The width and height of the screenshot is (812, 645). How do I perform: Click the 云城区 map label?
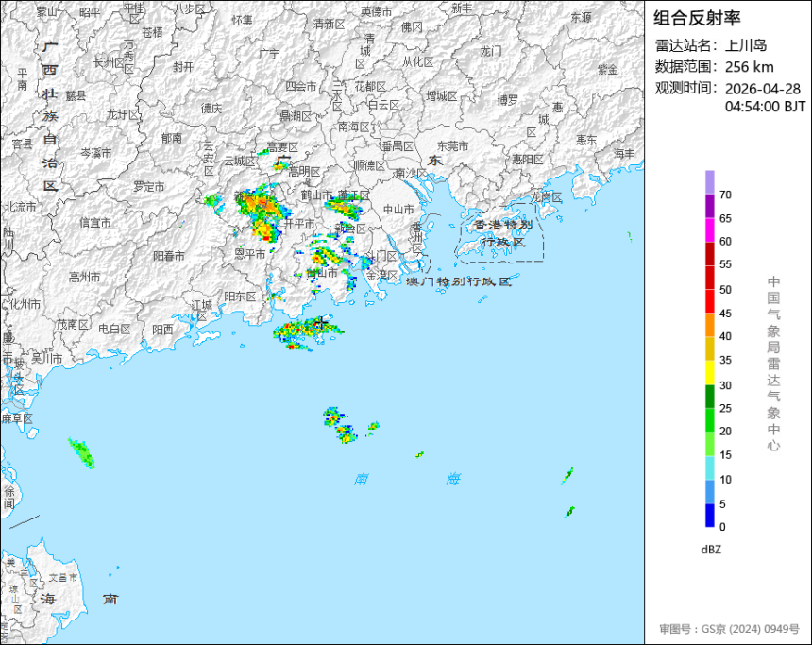240,161
